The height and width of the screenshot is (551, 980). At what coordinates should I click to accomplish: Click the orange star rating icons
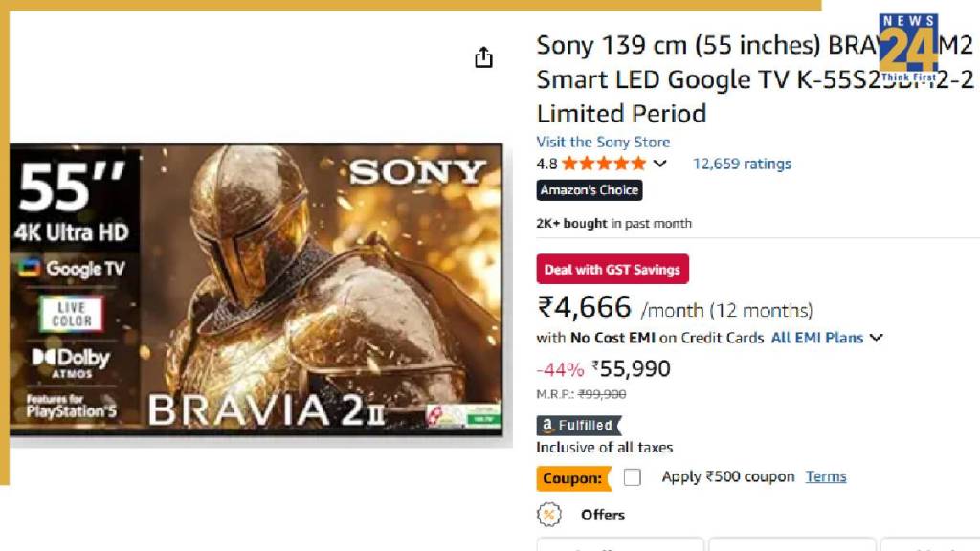[604, 164]
